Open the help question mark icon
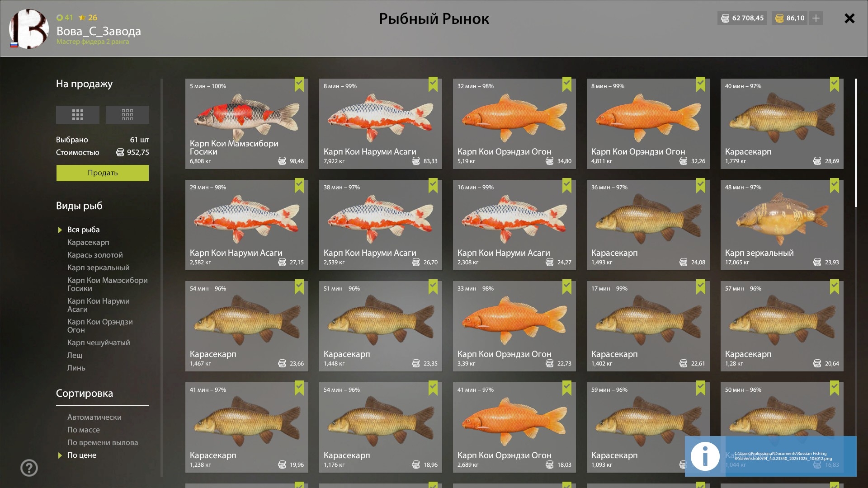 [29, 468]
